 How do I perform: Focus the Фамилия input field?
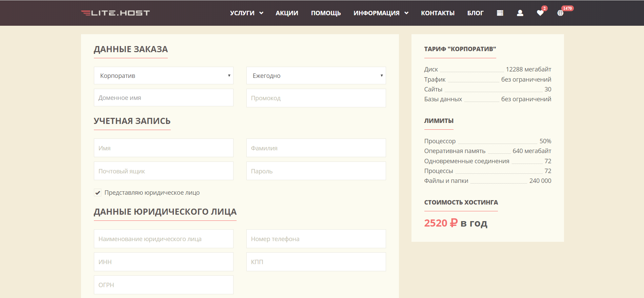pos(316,148)
